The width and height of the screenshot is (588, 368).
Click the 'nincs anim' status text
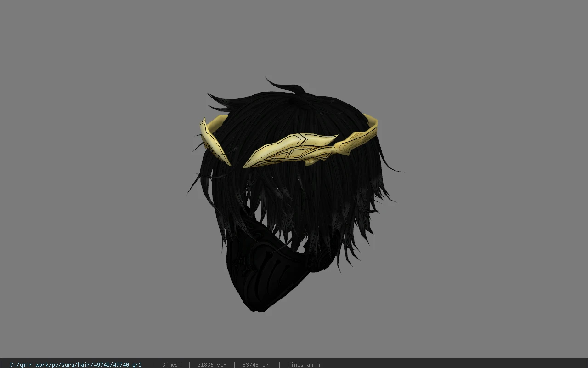tap(304, 365)
